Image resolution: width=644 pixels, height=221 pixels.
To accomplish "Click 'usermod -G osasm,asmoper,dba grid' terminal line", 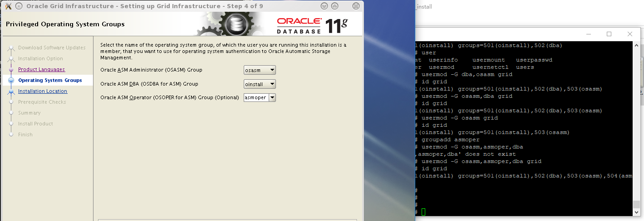I will 481,161.
